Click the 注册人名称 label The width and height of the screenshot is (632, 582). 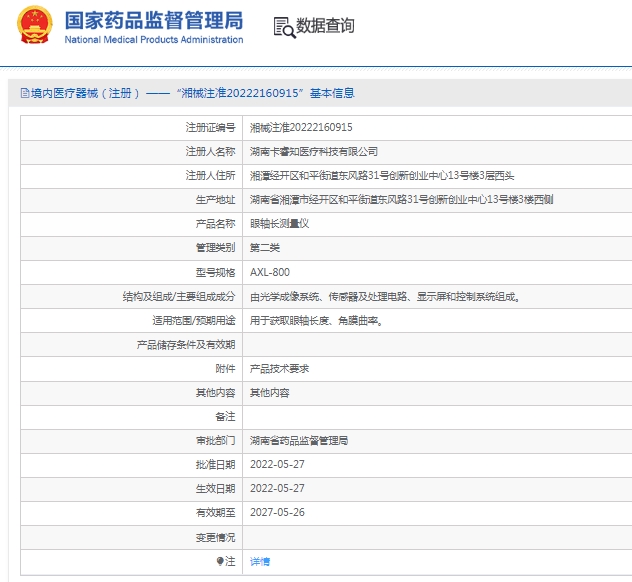210,152
